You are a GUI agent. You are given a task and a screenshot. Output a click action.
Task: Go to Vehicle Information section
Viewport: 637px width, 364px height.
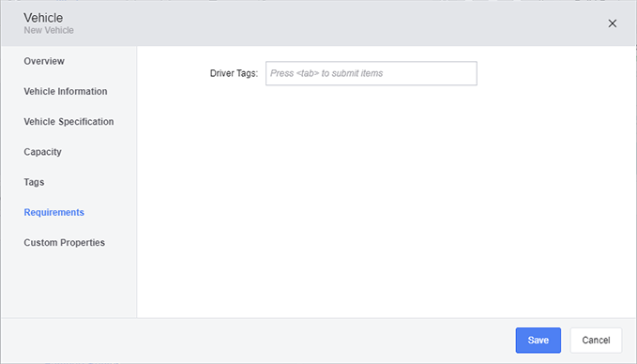click(66, 91)
